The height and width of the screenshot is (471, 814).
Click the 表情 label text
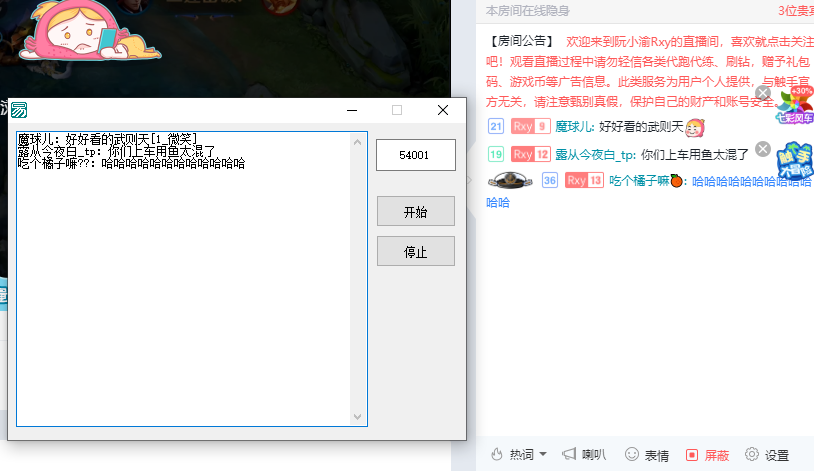coord(657,455)
